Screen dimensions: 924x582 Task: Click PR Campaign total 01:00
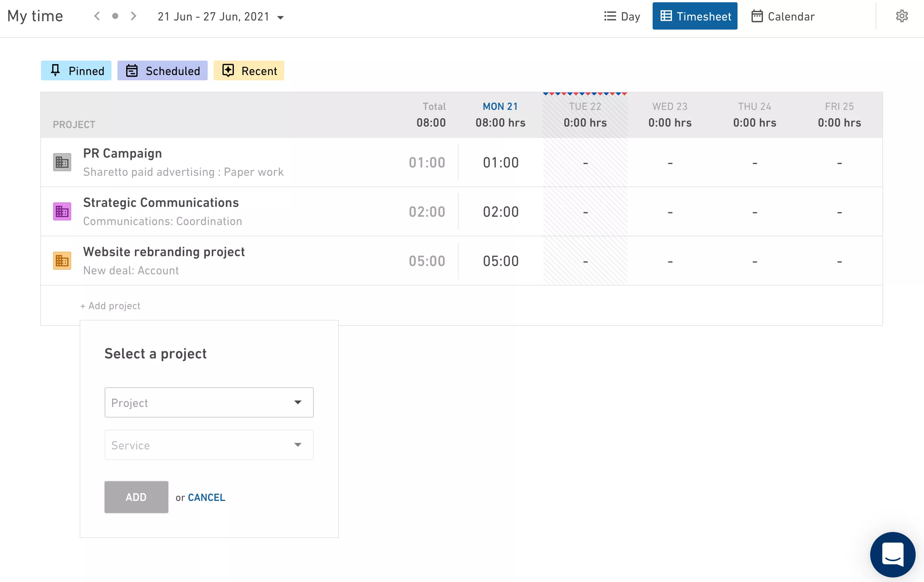427,162
